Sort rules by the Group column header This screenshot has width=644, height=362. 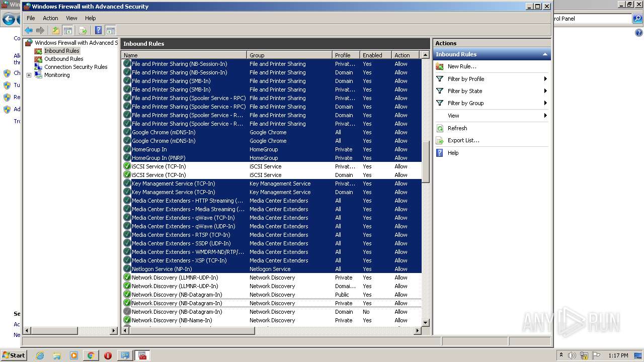point(289,55)
